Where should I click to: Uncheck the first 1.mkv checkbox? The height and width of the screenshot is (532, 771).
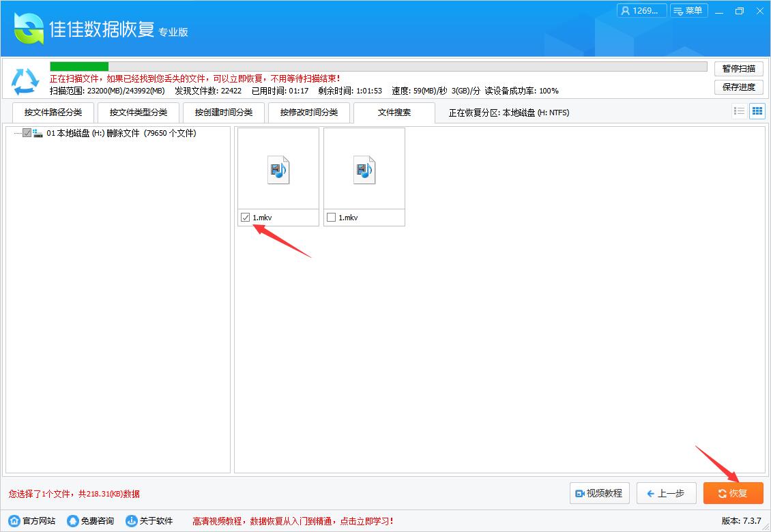coord(246,217)
